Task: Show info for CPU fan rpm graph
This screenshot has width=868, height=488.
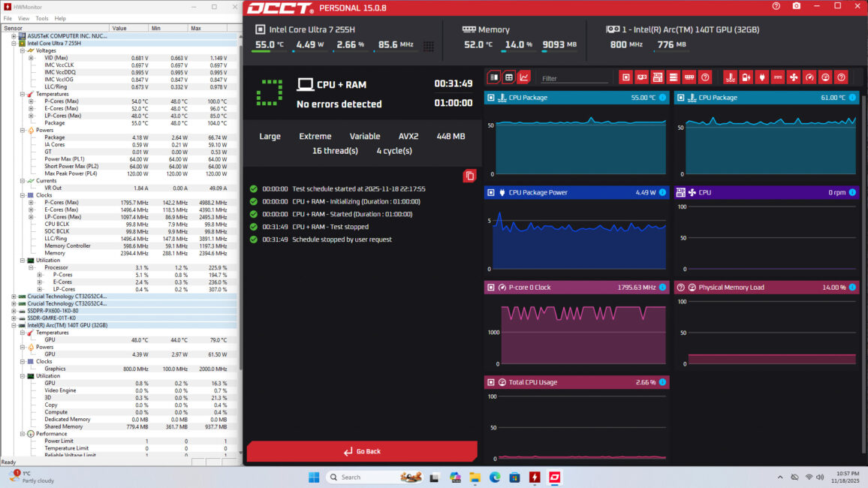Action: (852, 192)
